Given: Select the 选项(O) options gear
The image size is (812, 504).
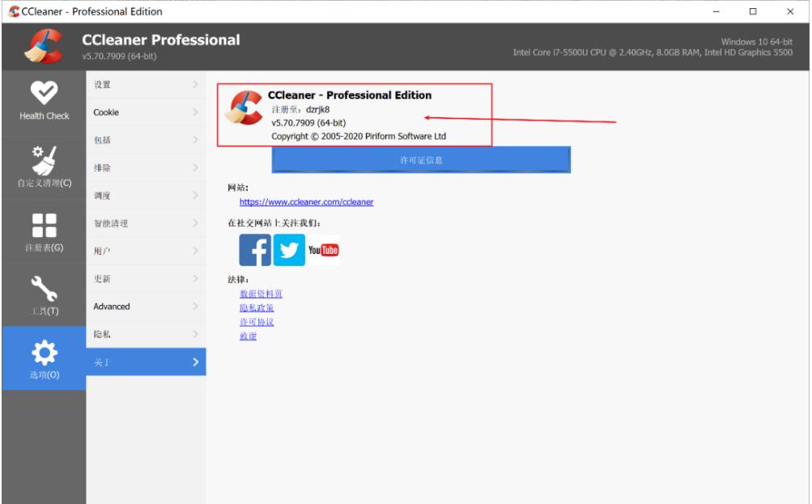Looking at the screenshot, I should 44,358.
